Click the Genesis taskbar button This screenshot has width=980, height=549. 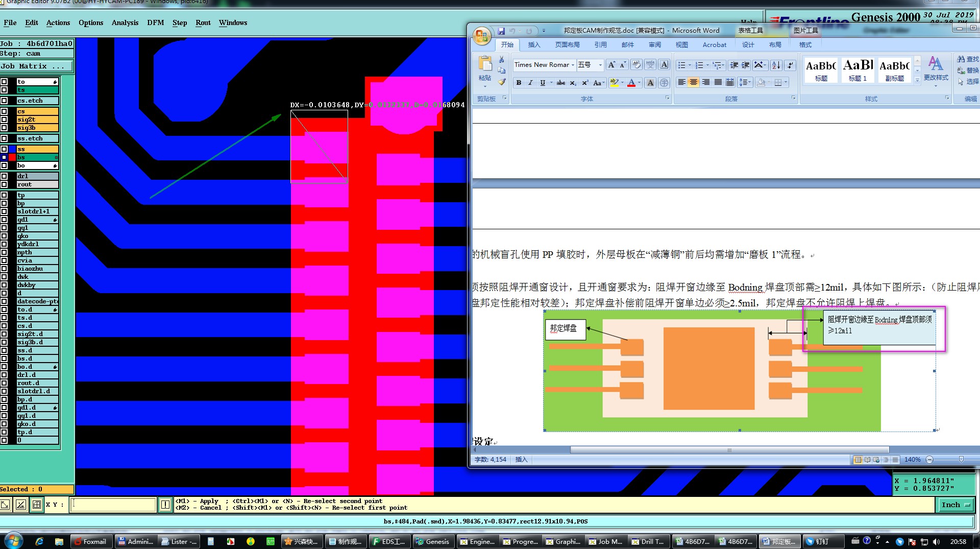[433, 541]
